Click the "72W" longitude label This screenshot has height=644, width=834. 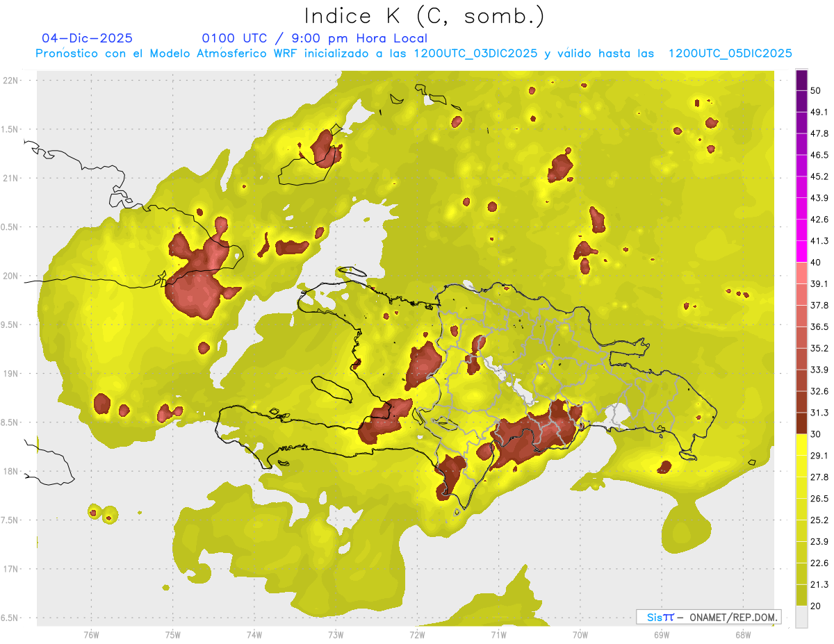pos(417,636)
